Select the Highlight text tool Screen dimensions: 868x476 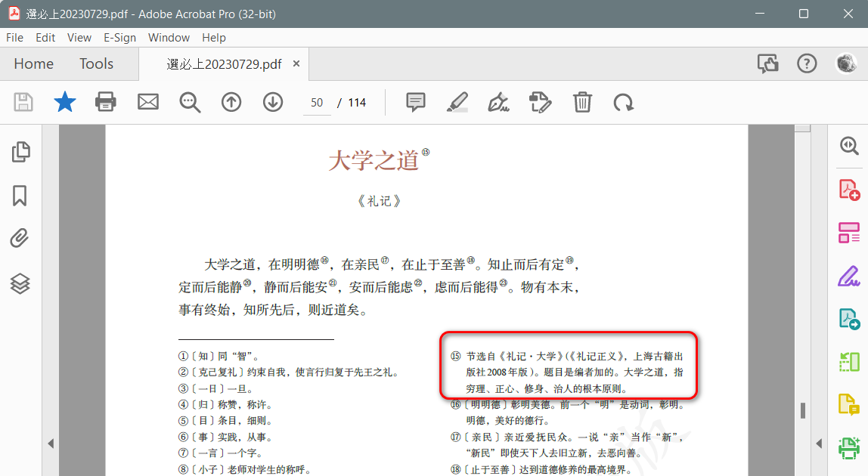point(457,102)
